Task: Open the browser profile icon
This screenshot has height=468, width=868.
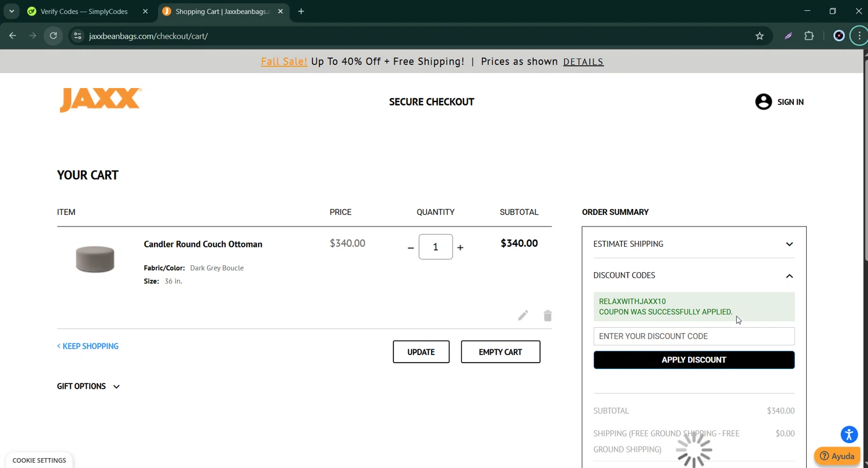Action: click(x=839, y=36)
